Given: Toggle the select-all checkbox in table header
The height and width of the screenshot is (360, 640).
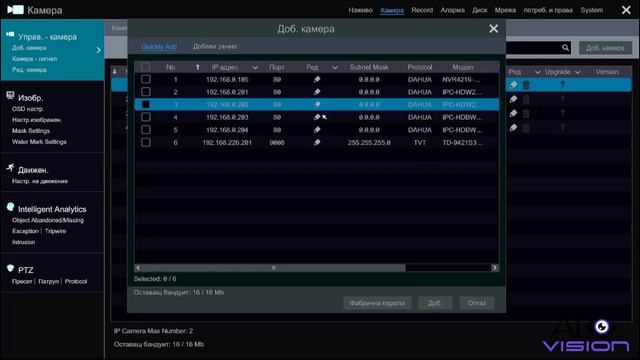Looking at the screenshot, I should (x=145, y=67).
